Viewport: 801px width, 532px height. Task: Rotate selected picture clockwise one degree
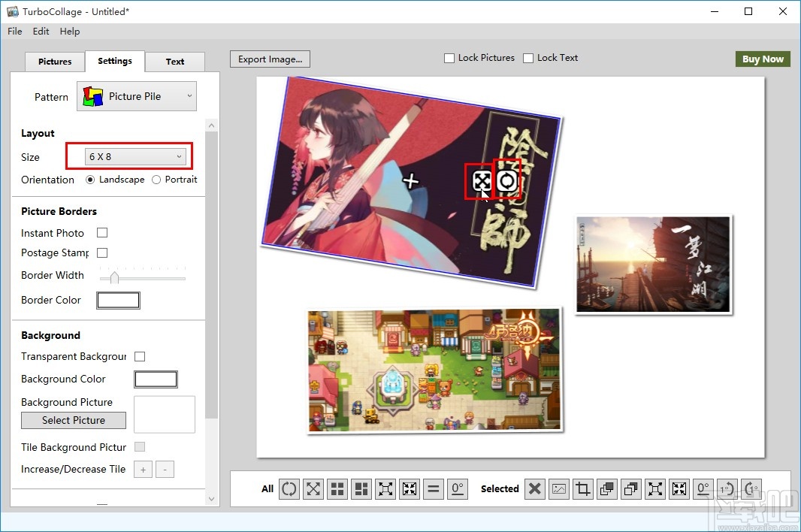(751, 488)
